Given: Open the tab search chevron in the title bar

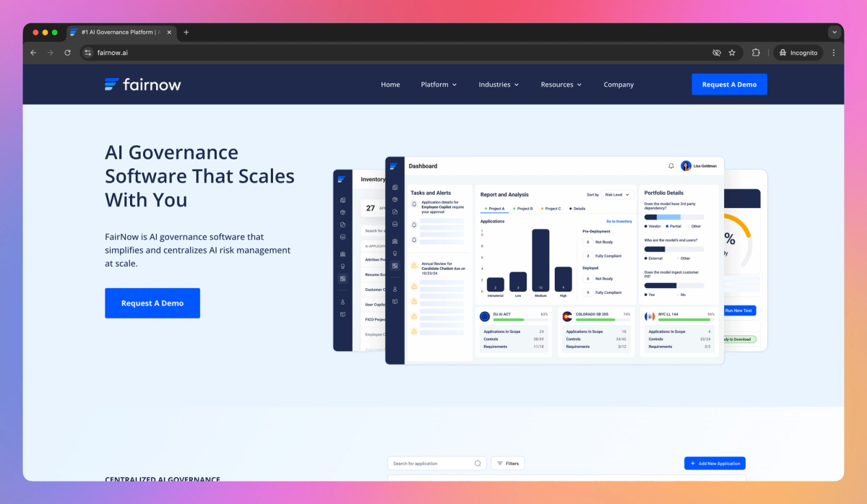Looking at the screenshot, I should [x=834, y=32].
